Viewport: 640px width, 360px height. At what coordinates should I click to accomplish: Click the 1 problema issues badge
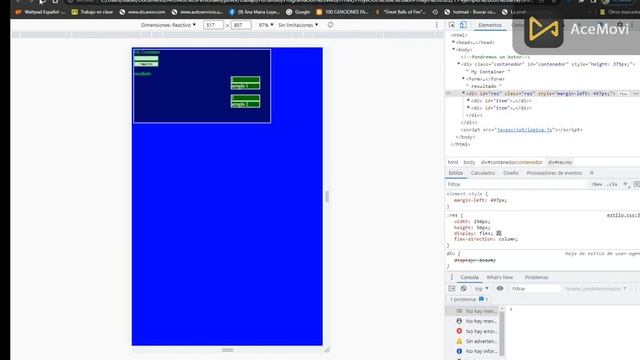click(x=469, y=300)
